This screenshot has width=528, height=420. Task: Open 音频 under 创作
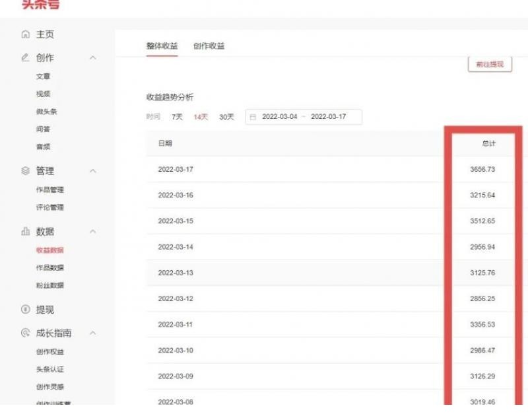[43, 147]
